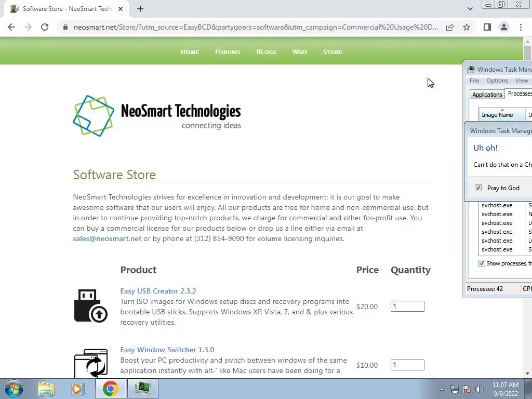The height and width of the screenshot is (399, 532).
Task: Open Windows Explorer from the taskbar
Action: point(46,389)
